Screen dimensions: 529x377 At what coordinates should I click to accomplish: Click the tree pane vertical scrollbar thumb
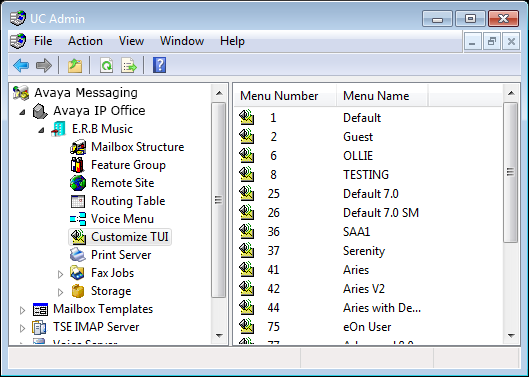click(219, 200)
